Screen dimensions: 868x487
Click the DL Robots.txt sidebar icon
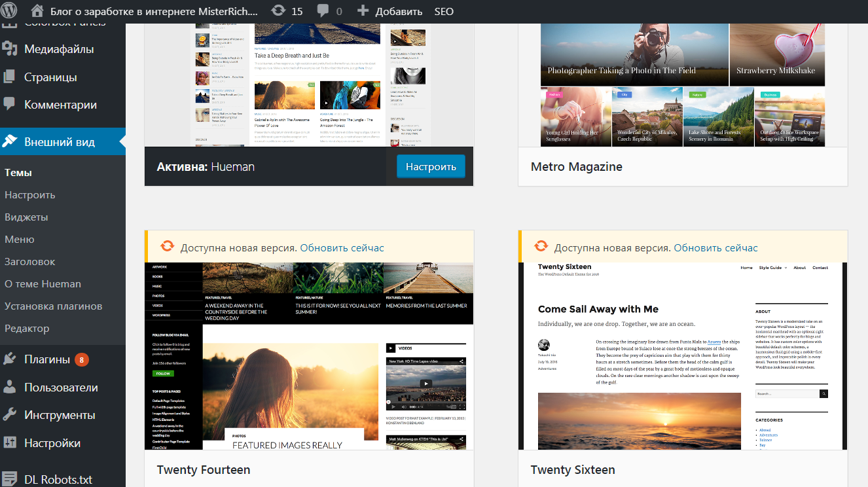point(9,479)
